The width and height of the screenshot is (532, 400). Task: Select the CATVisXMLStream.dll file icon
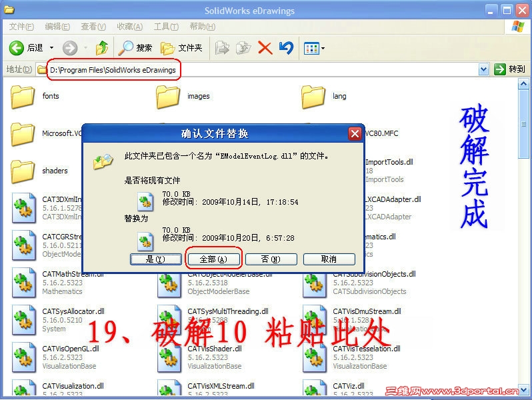click(169, 387)
